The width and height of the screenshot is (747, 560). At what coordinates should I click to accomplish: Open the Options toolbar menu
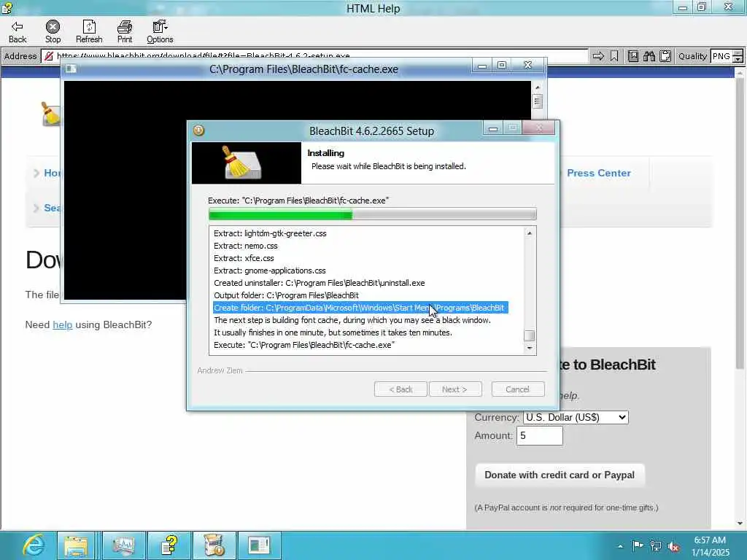(160, 32)
